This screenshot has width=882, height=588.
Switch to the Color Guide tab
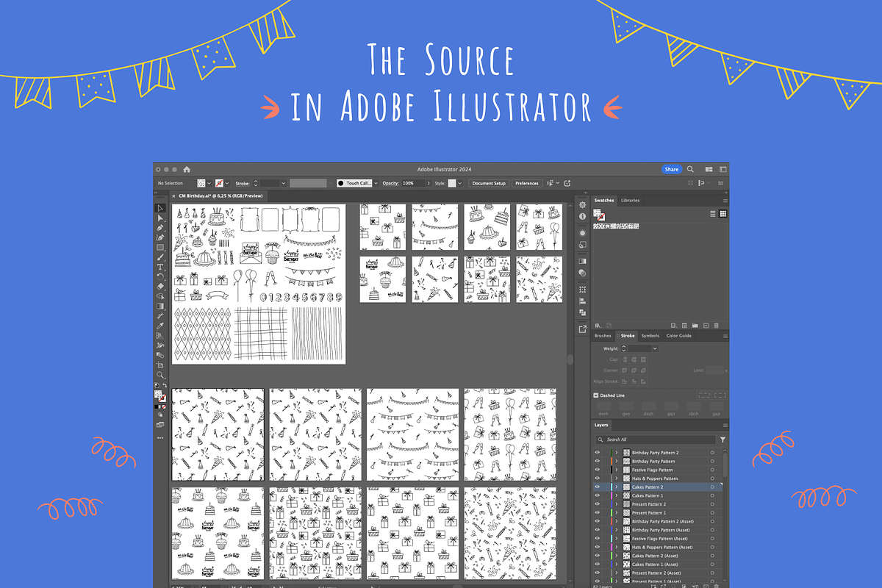(679, 336)
